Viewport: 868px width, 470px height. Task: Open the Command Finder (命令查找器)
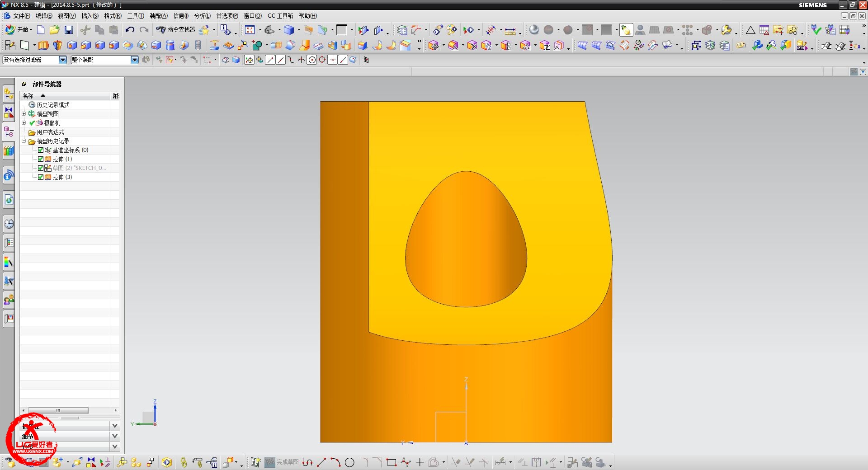click(x=175, y=30)
